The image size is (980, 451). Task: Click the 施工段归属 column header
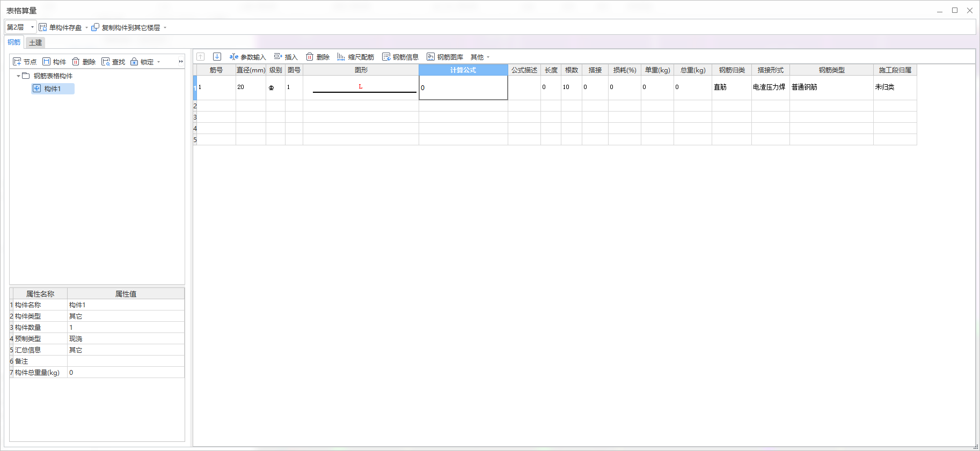click(x=895, y=70)
